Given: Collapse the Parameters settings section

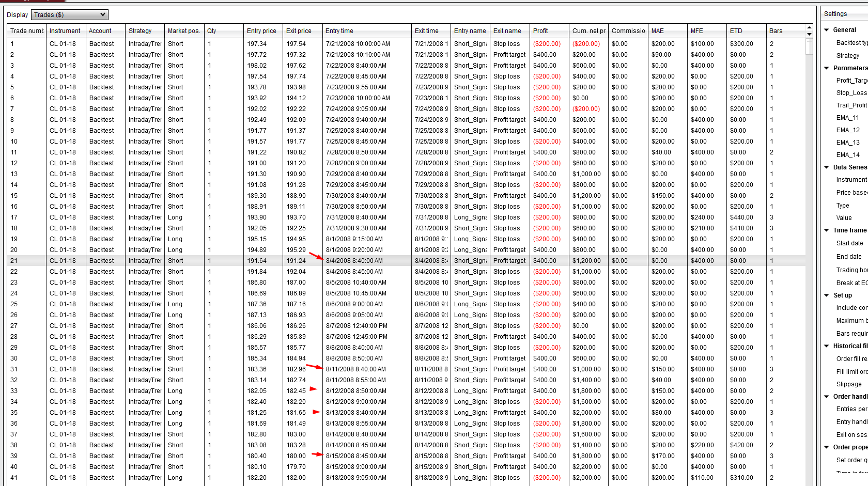Looking at the screenshot, I should point(827,68).
